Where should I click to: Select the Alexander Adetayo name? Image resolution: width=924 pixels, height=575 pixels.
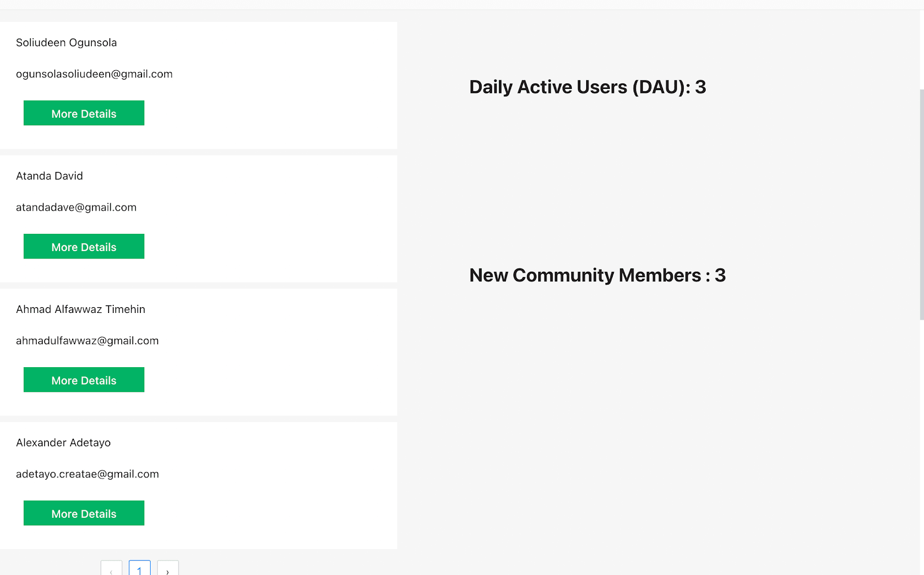(x=64, y=443)
